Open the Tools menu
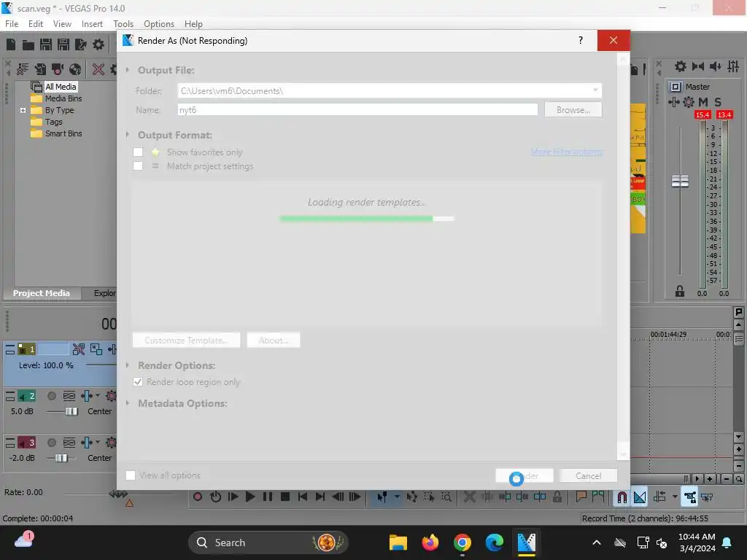Image resolution: width=747 pixels, height=560 pixels. click(x=123, y=24)
